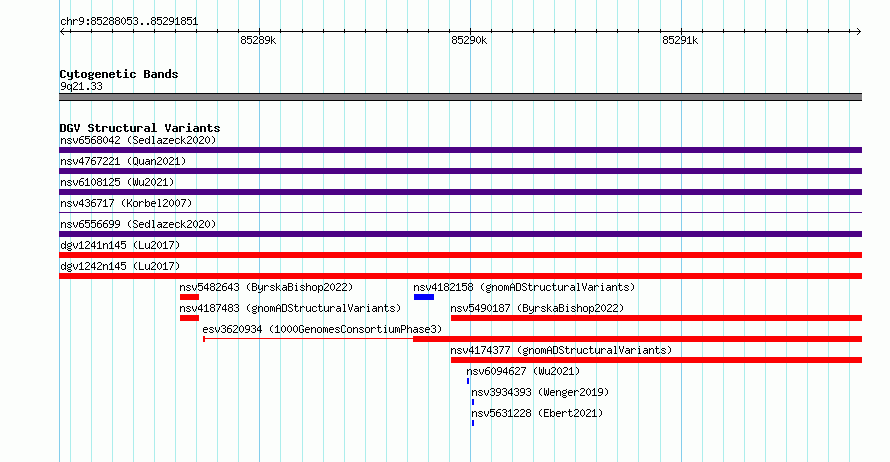Image resolution: width=890 pixels, height=462 pixels.
Task: Click the chr9:85288053..85291851 coordinates text
Action: (129, 21)
